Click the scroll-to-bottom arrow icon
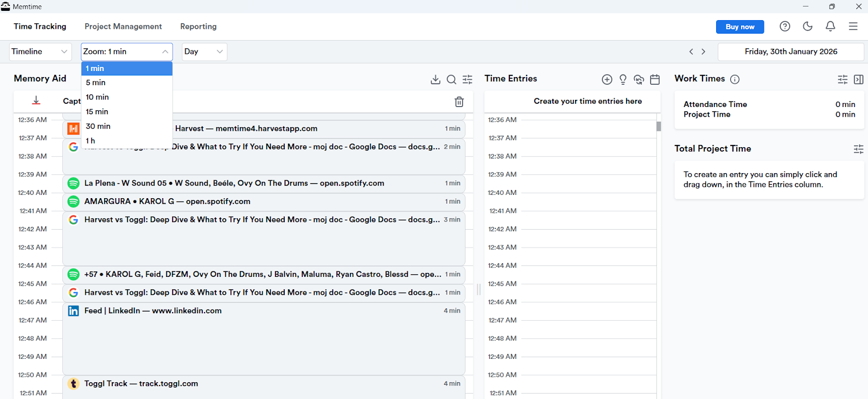The width and height of the screenshot is (868, 399). pyautogui.click(x=36, y=100)
